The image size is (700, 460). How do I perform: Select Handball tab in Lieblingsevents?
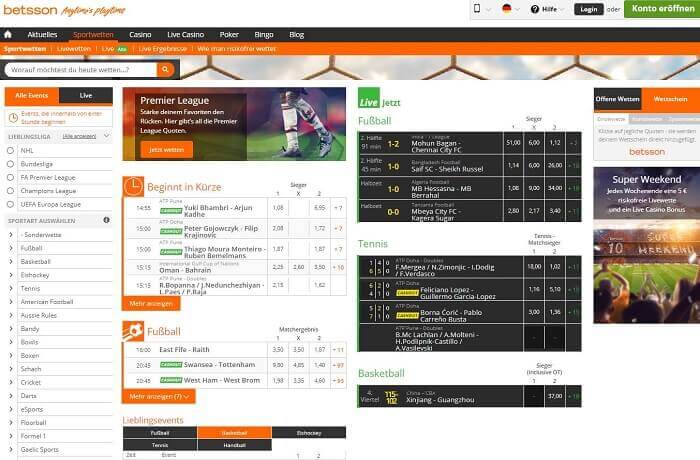point(234,445)
